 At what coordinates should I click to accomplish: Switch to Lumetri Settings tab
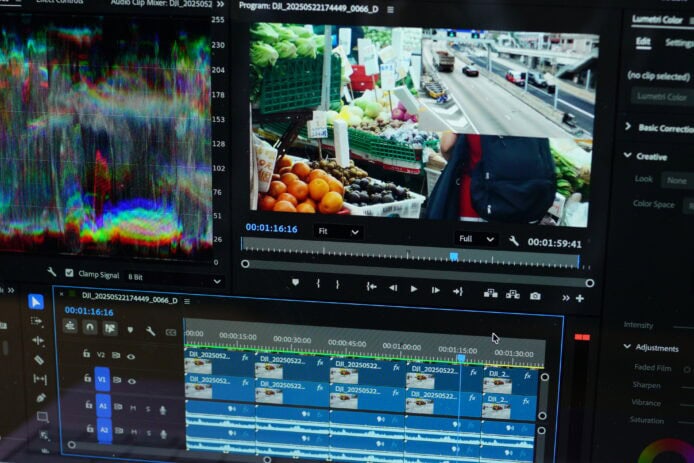679,43
